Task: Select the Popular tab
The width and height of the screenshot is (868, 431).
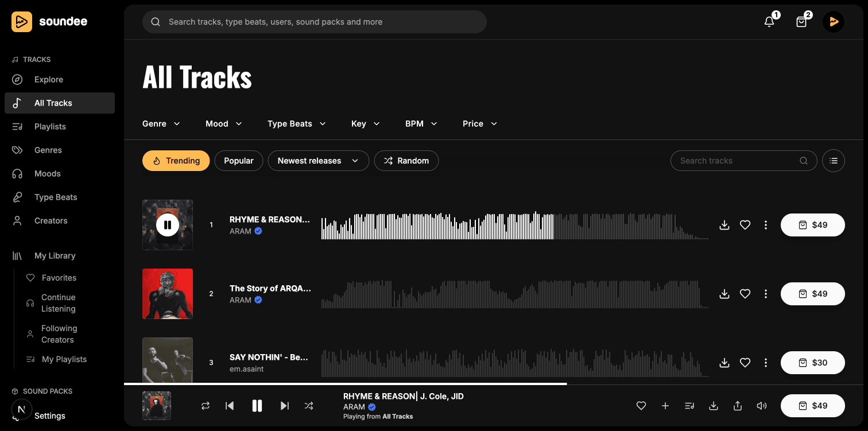Action: click(239, 161)
